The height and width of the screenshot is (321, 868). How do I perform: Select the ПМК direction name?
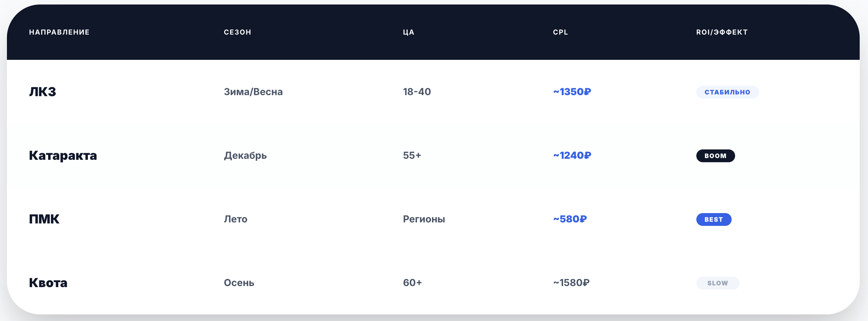point(44,219)
